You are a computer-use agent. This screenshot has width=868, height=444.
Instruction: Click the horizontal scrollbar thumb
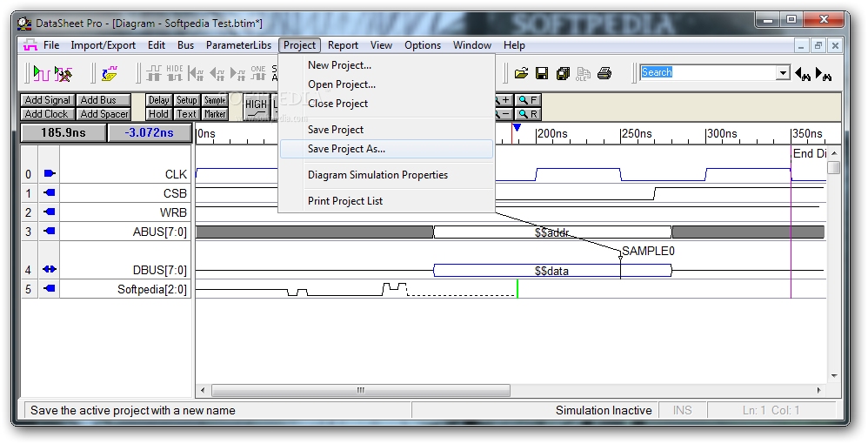click(361, 390)
